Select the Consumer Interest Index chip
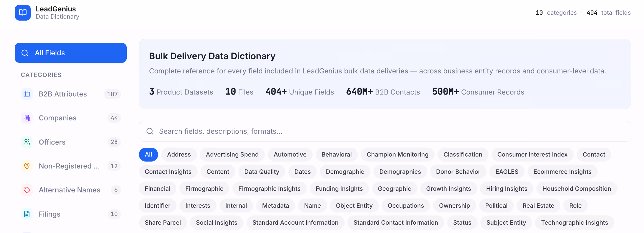 [x=532, y=155]
